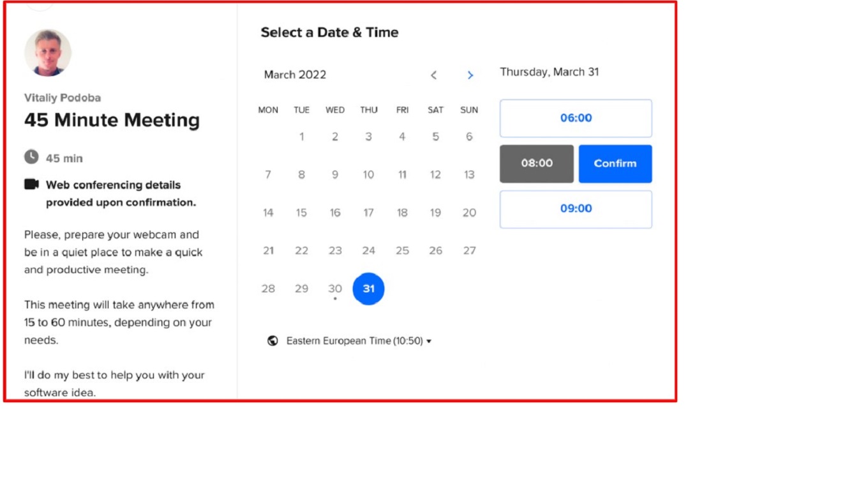Select the 08:00 time slot

[x=536, y=163]
